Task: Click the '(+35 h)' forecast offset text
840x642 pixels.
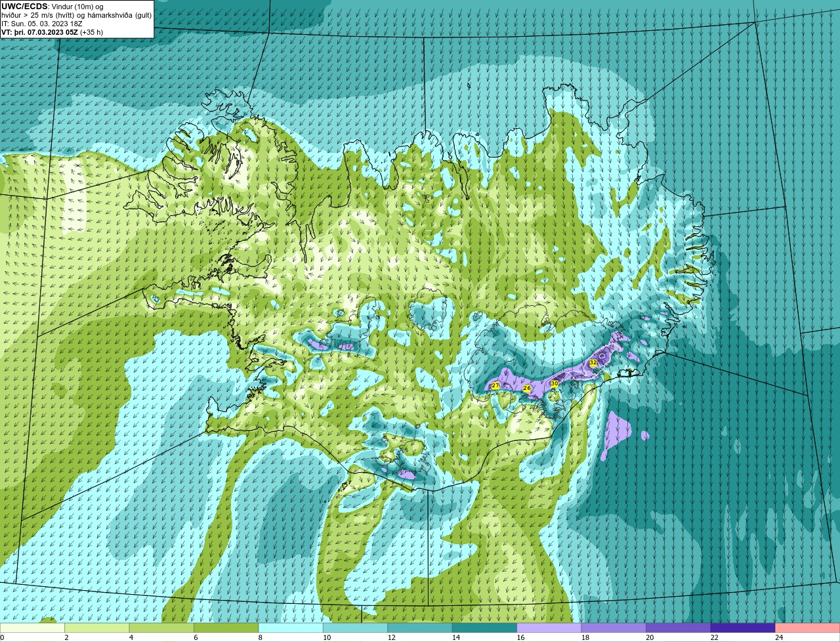Action: pyautogui.click(x=91, y=32)
